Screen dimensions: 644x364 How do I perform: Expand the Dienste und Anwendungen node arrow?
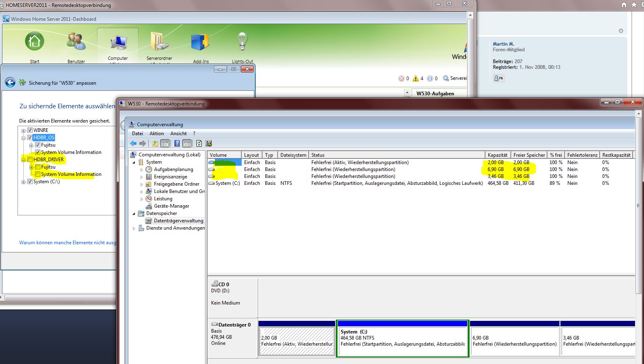click(134, 228)
